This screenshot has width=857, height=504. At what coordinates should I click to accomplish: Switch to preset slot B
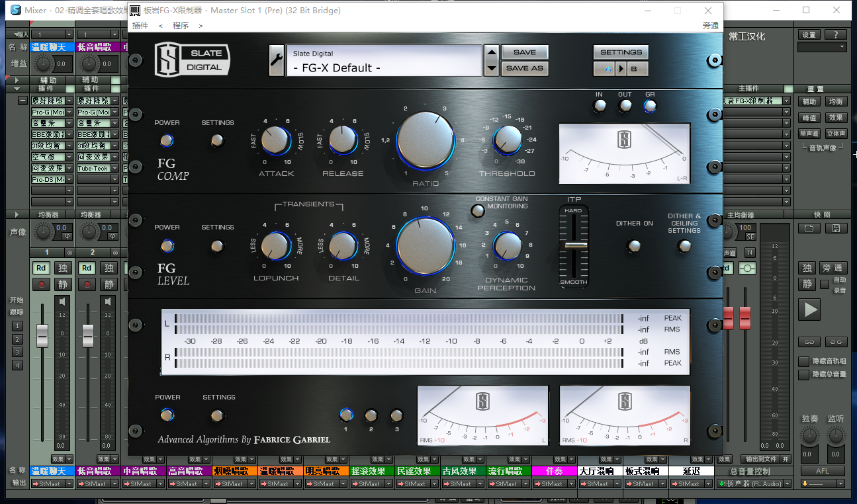pyautogui.click(x=637, y=69)
